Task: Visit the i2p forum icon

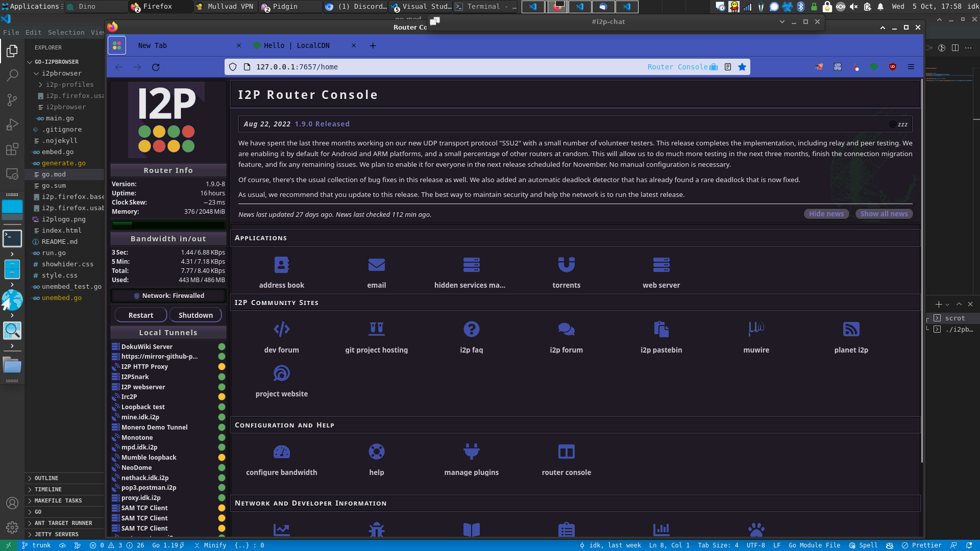Action: click(566, 330)
